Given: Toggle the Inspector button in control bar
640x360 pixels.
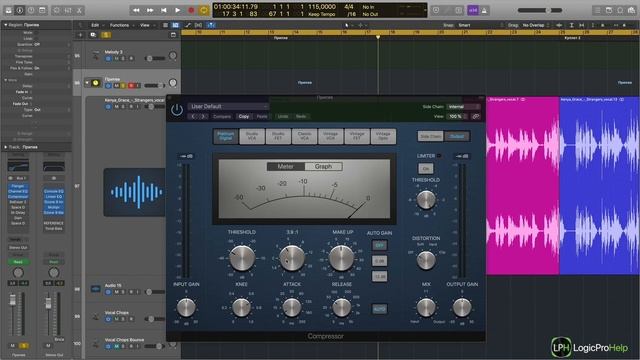Looking at the screenshot, I should (20, 10).
